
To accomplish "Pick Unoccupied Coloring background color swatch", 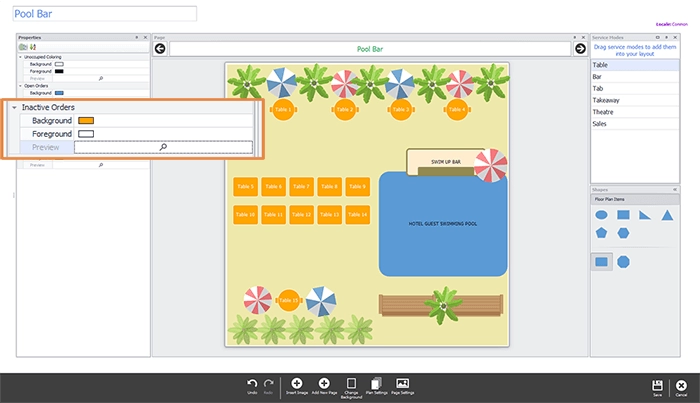I will [x=59, y=64].
